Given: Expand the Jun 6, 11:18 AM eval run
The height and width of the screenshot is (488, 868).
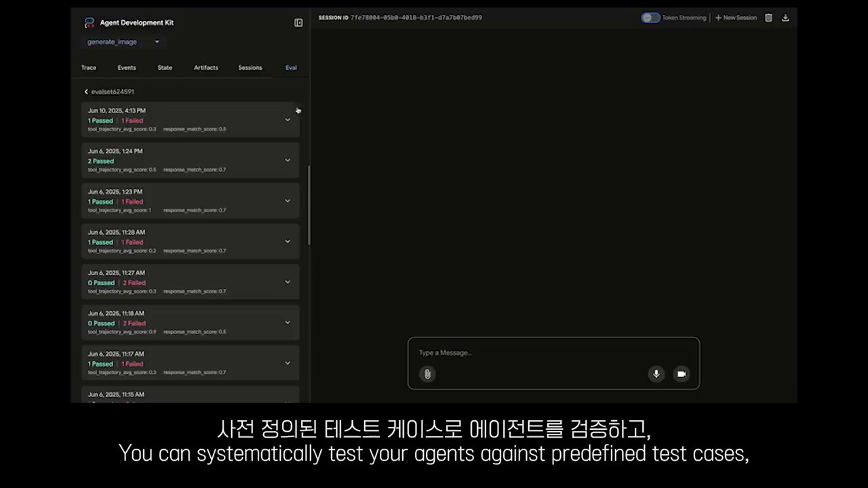Looking at the screenshot, I should pyautogui.click(x=288, y=323).
